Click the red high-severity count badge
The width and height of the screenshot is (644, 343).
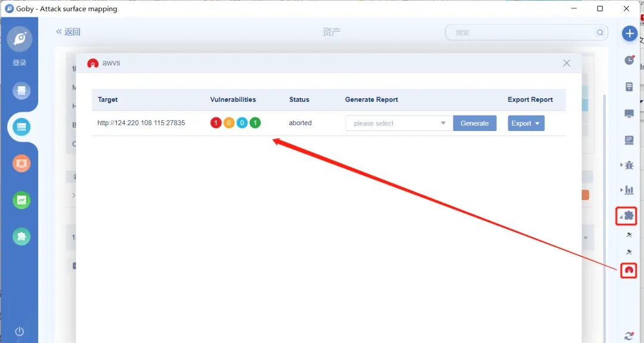click(216, 123)
